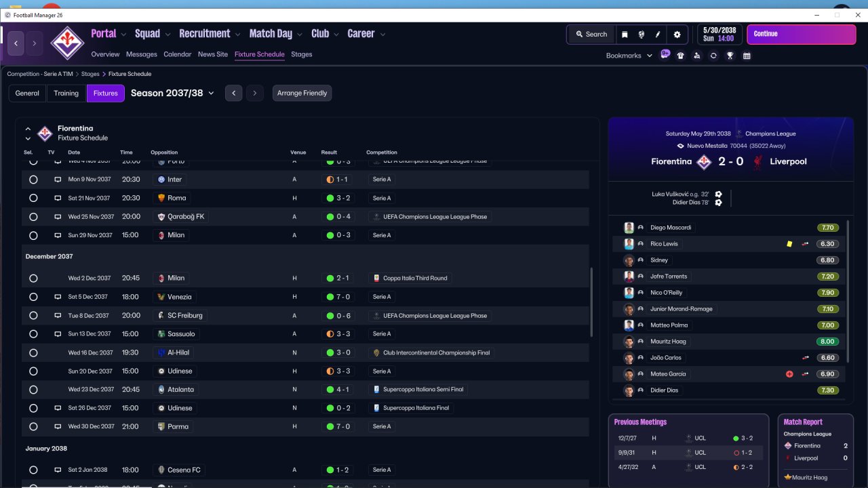This screenshot has width=868, height=488.
Task: Click the fixture list vertical scrollbar
Action: (592, 302)
